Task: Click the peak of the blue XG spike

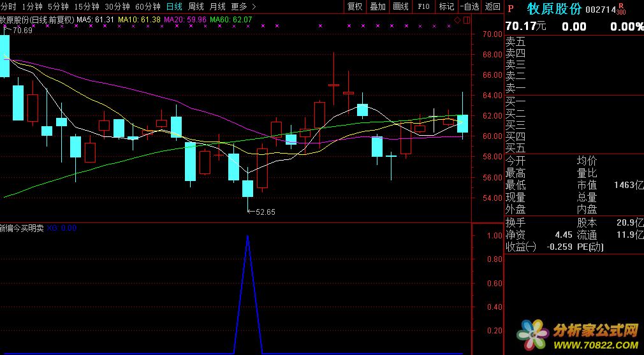Action: tap(247, 236)
